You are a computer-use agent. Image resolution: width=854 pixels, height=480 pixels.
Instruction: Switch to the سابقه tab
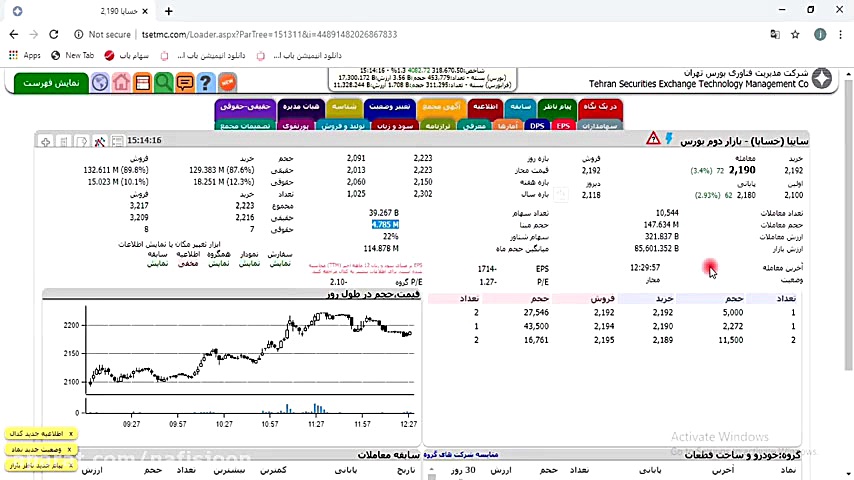tap(520, 108)
